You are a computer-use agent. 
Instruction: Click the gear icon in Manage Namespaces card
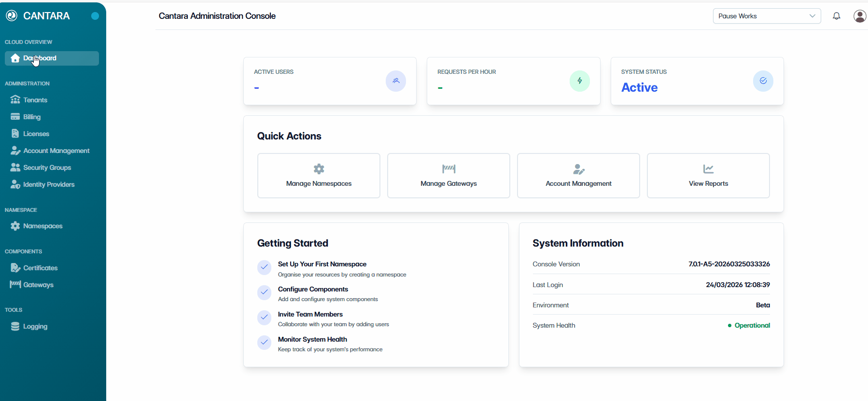coord(319,169)
